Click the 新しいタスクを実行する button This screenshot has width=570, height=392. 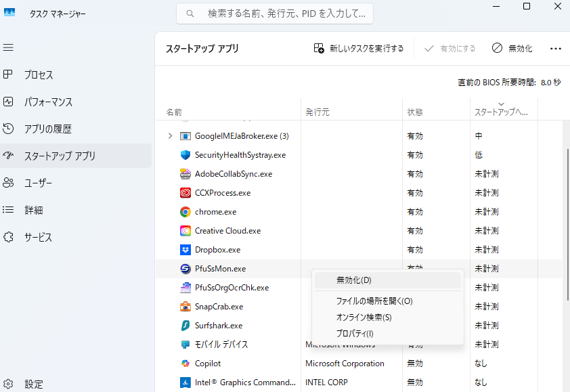tap(359, 49)
